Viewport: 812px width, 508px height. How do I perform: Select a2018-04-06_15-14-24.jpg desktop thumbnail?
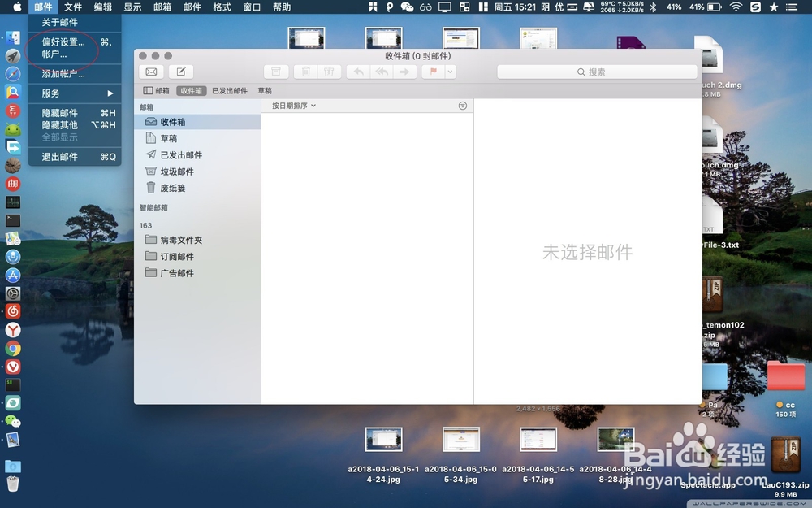click(x=383, y=440)
